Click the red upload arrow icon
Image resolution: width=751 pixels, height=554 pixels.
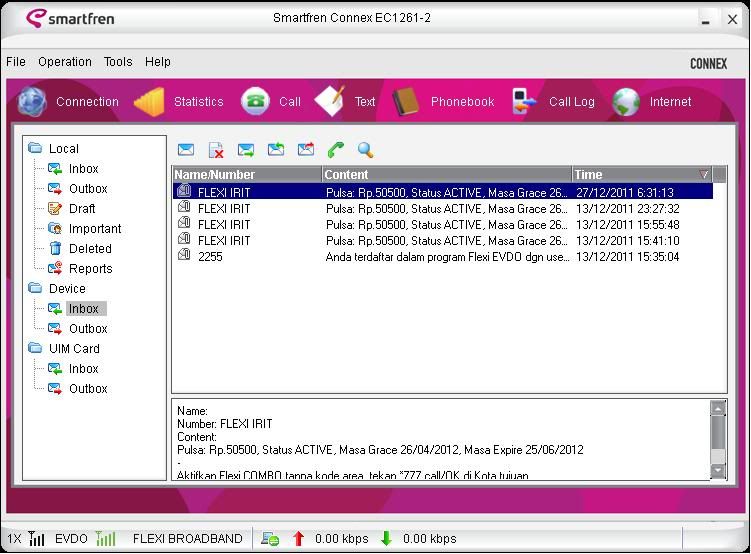click(x=298, y=539)
